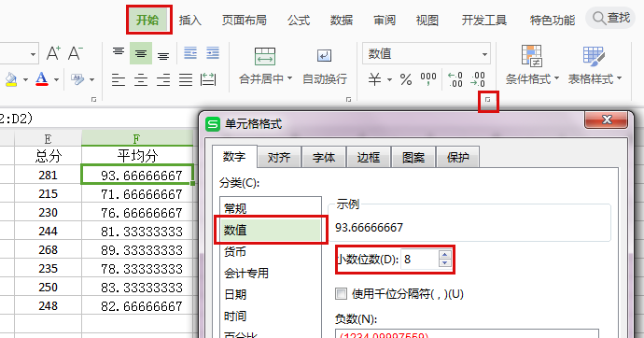Align text right
The image size is (644, 338).
point(163,79)
